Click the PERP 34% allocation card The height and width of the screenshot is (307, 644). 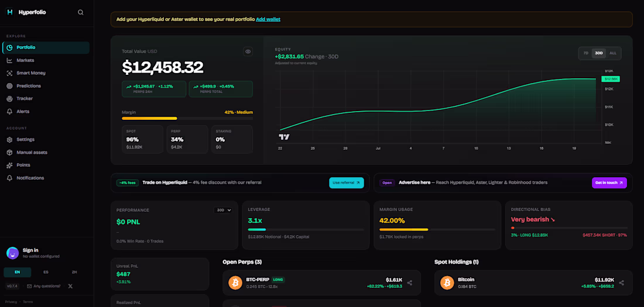tap(187, 140)
